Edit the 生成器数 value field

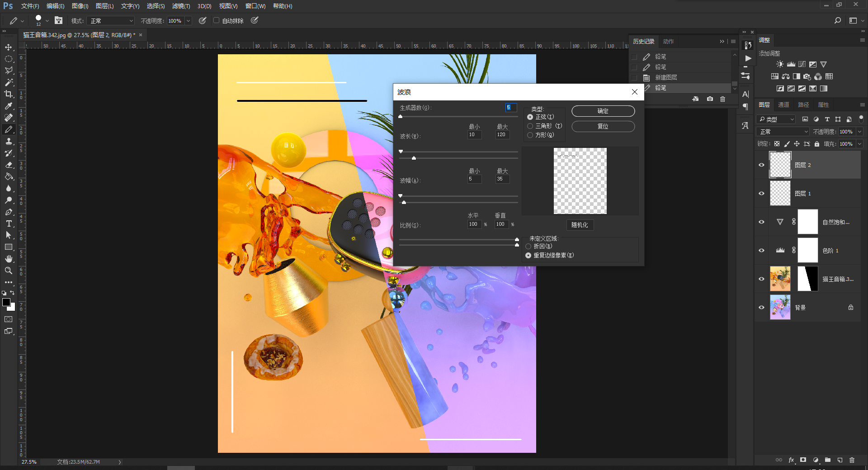tap(510, 108)
